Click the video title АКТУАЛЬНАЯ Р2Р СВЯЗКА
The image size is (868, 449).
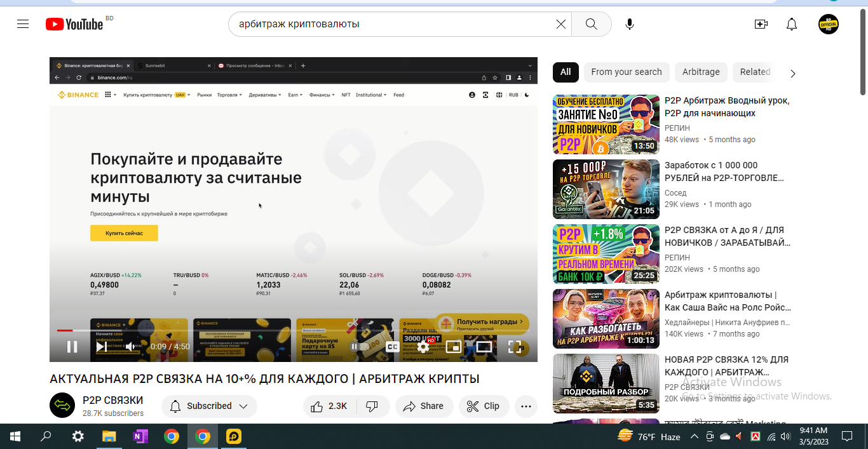tap(264, 379)
